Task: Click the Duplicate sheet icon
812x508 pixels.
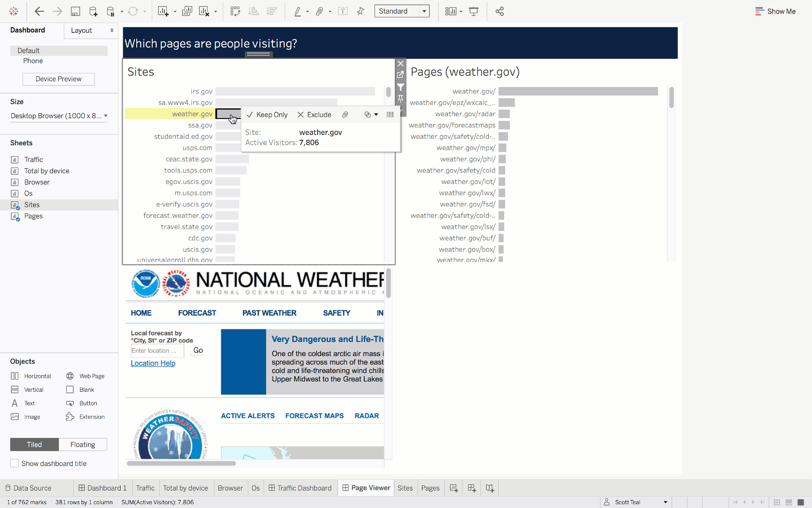Action: coord(187,11)
